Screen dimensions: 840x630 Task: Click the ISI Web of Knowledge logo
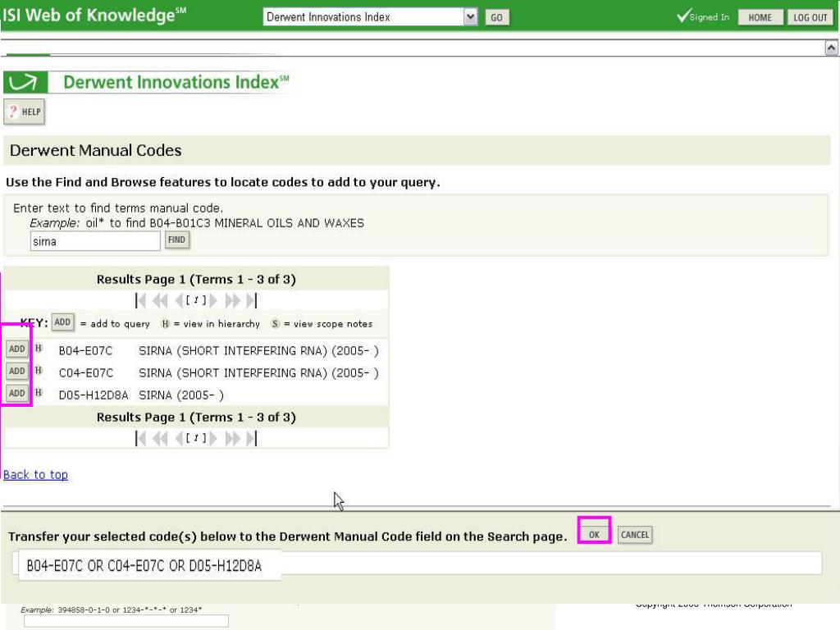point(94,15)
